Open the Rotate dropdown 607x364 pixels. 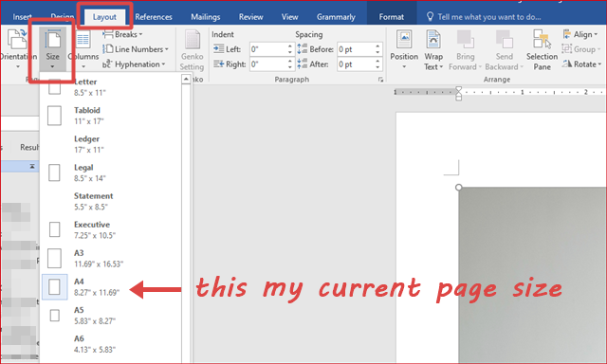[581, 64]
